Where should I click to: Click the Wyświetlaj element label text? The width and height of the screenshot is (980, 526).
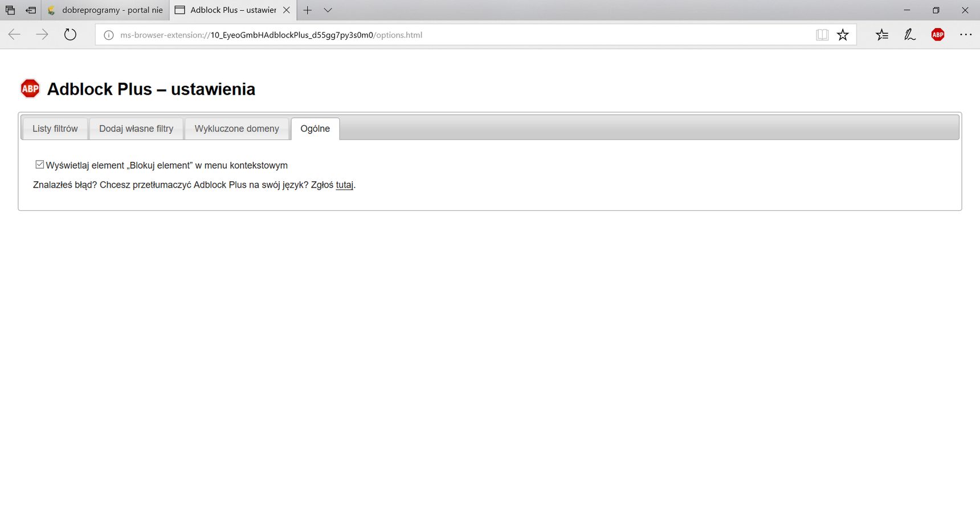coord(166,165)
